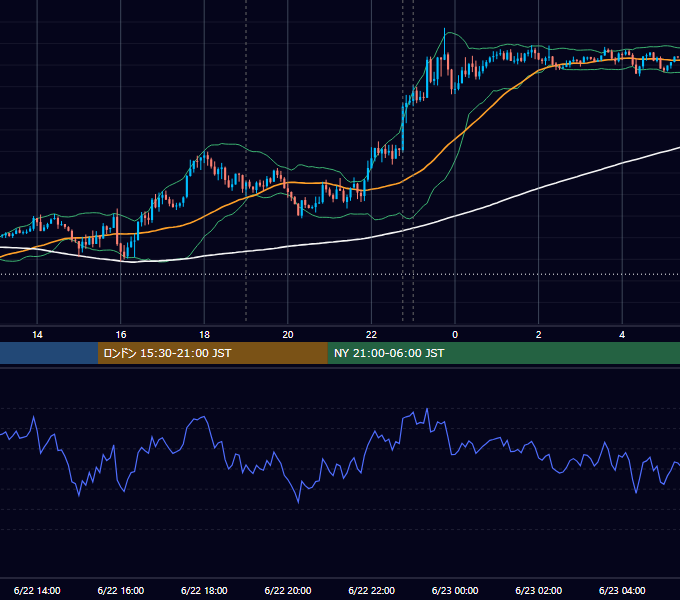Select the ロンドン 15:30-21:00 JST session band

[x=212, y=353]
